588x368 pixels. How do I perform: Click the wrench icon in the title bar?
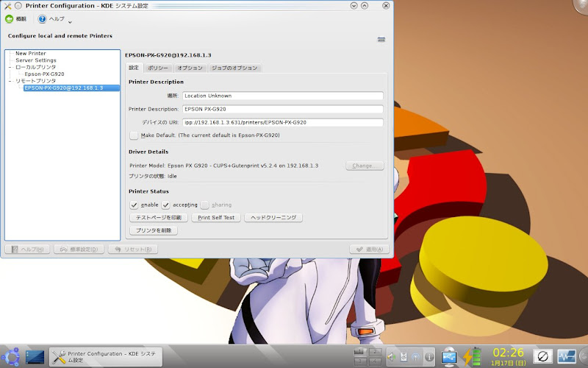tap(7, 6)
